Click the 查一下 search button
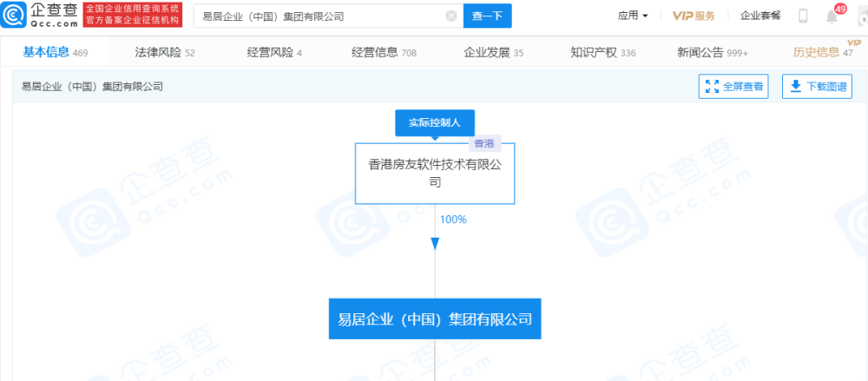Screen dimensions: 868x381 click(487, 16)
